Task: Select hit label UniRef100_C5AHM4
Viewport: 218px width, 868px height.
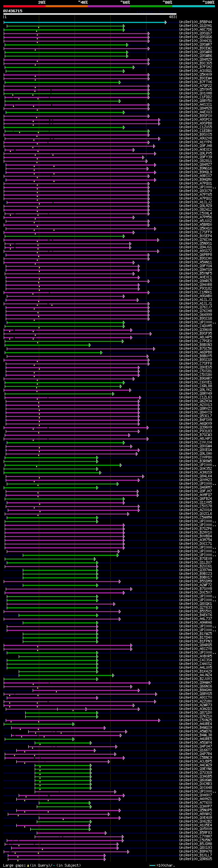Action: click(196, 518)
